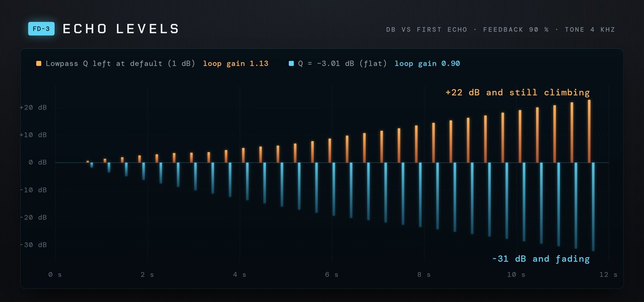Click the first, shortest orange bar
This screenshot has height=302, width=644.
(x=88, y=162)
